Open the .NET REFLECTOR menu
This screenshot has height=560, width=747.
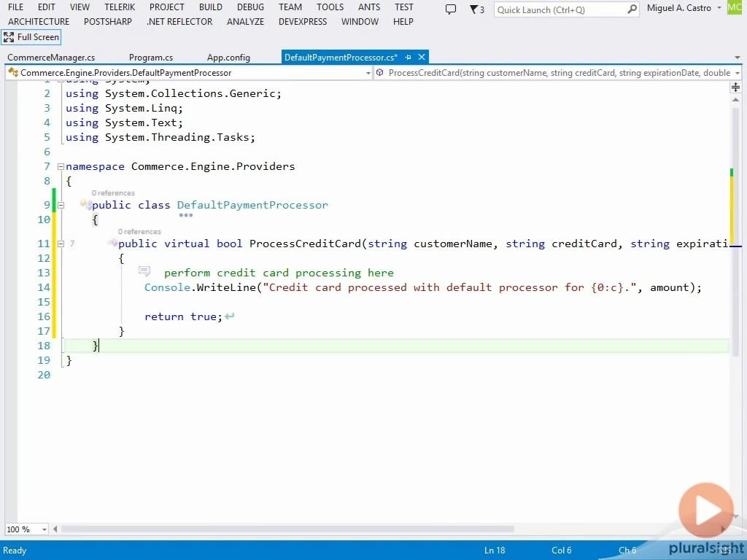[x=179, y=22]
